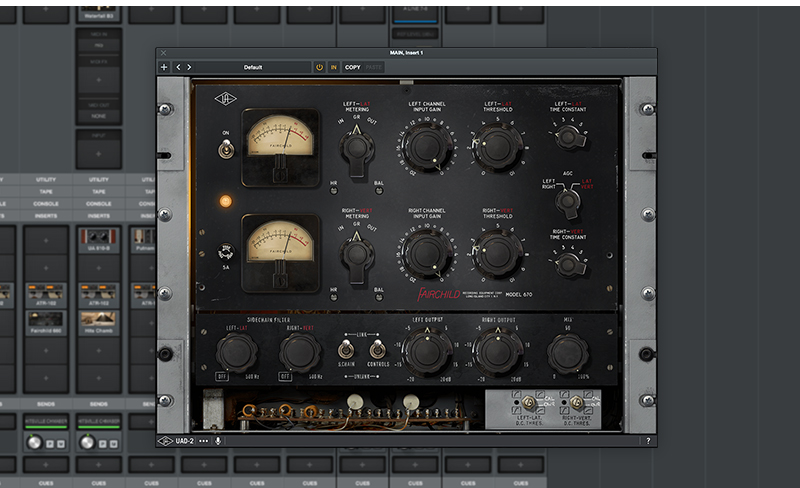Viewport: 800px width, 488px height.
Task: Click the Mix knob
Action: 568,353
